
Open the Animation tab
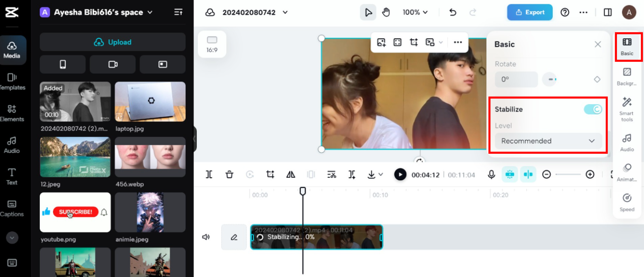point(627,173)
